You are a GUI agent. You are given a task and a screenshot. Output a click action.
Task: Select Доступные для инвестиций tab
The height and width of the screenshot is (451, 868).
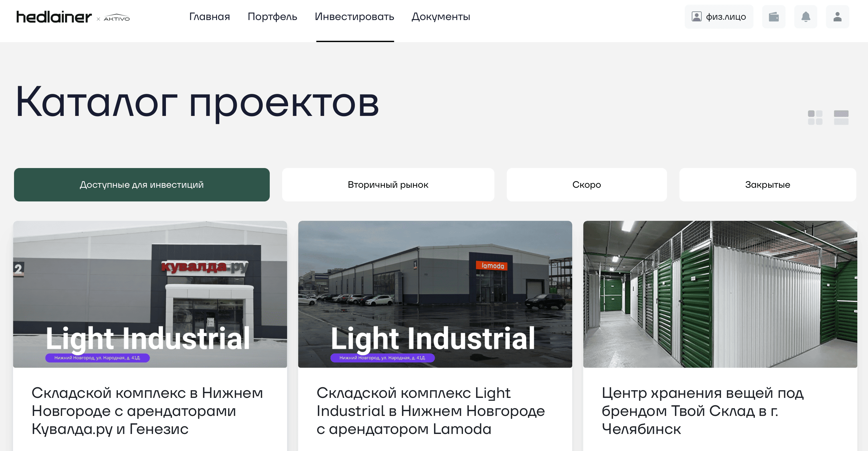[x=142, y=185]
